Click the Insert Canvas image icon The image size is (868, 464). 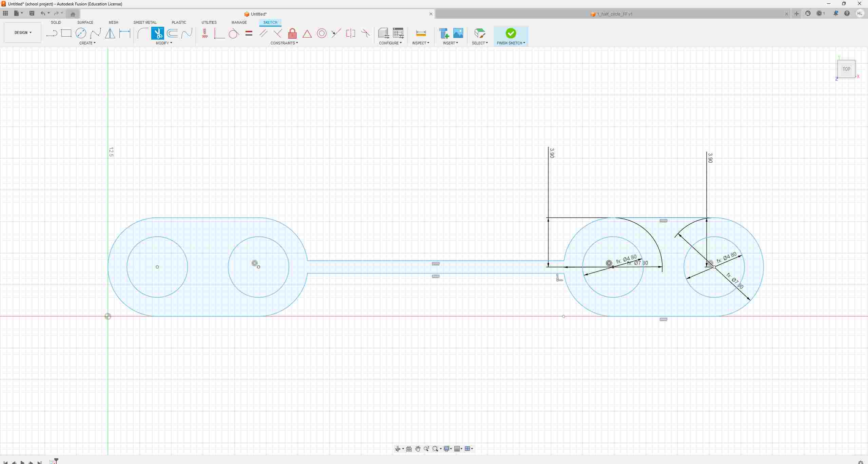coord(458,33)
